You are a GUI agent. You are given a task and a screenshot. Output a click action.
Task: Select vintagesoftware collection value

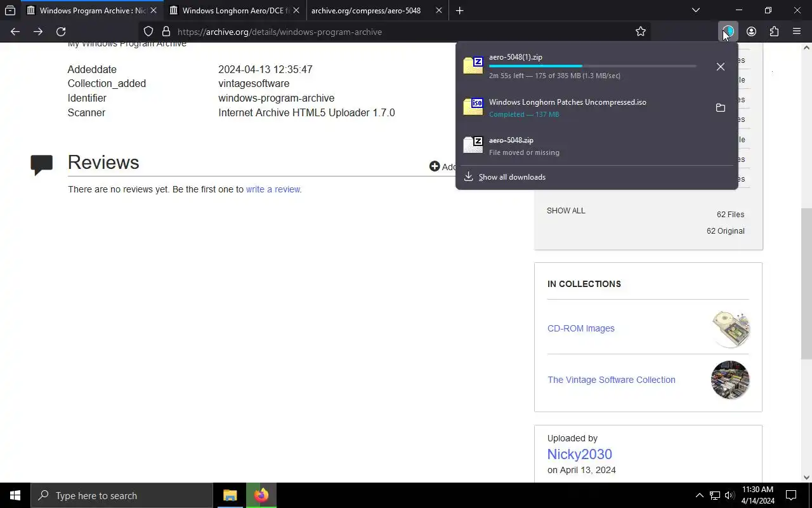coord(254,83)
